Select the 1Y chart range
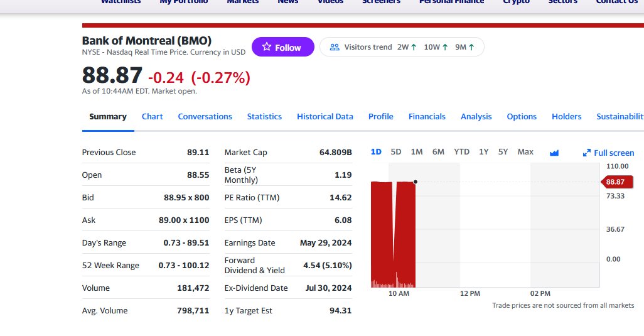Viewport: 644px width, 336px height. tap(484, 152)
